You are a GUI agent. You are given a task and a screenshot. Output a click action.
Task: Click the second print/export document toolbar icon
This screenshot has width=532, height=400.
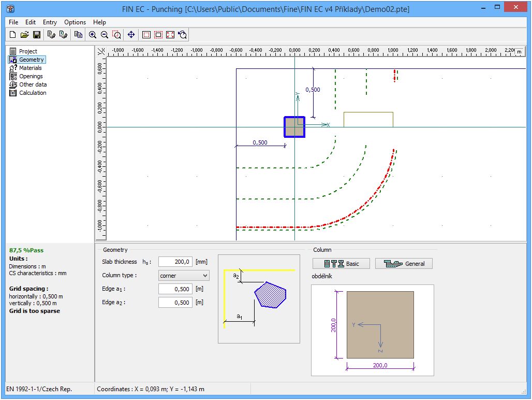pos(63,35)
